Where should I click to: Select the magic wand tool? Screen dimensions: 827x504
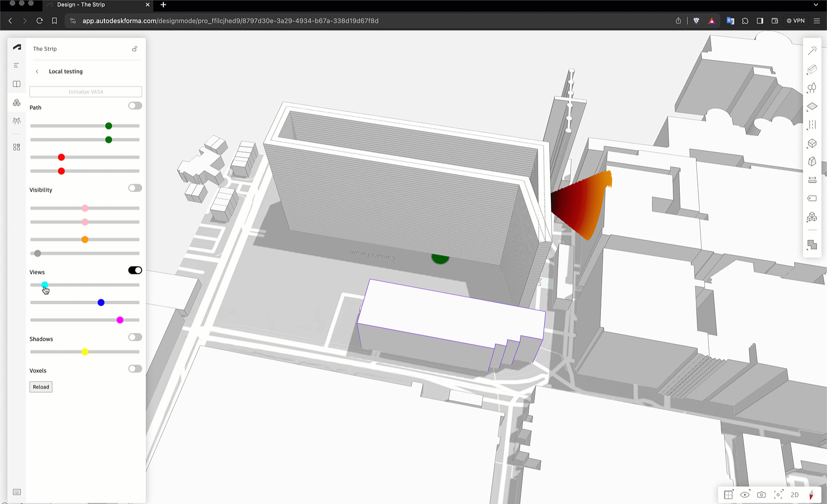point(812,50)
